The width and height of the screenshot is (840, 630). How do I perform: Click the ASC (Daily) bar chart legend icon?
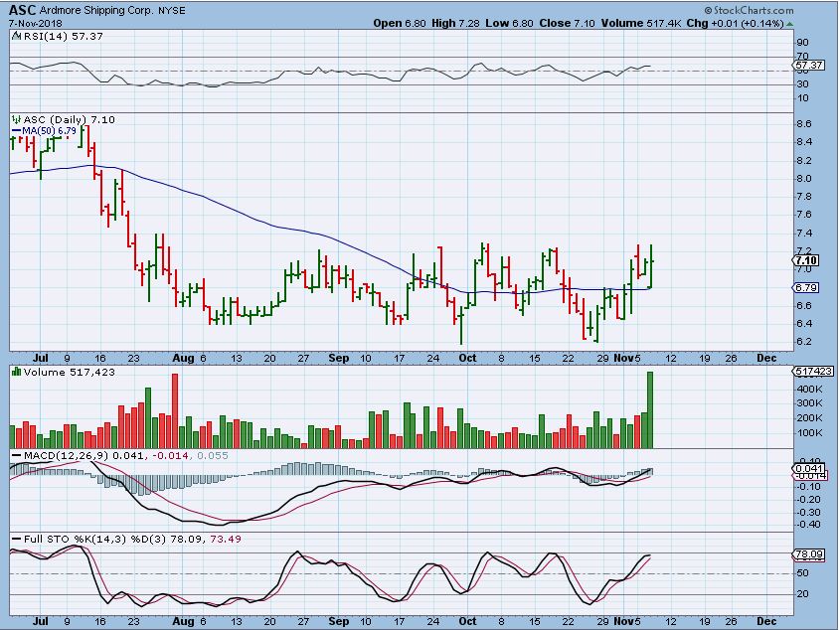click(16, 120)
